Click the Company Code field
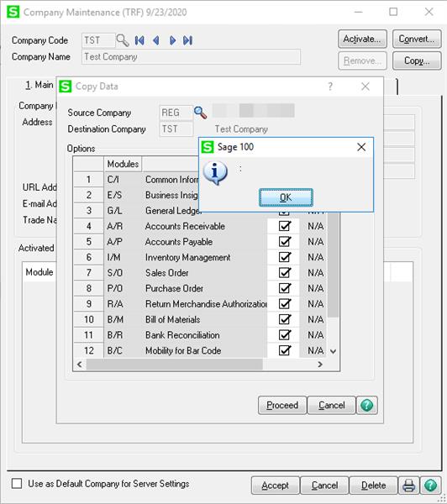This screenshot has height=504, width=447. click(98, 40)
